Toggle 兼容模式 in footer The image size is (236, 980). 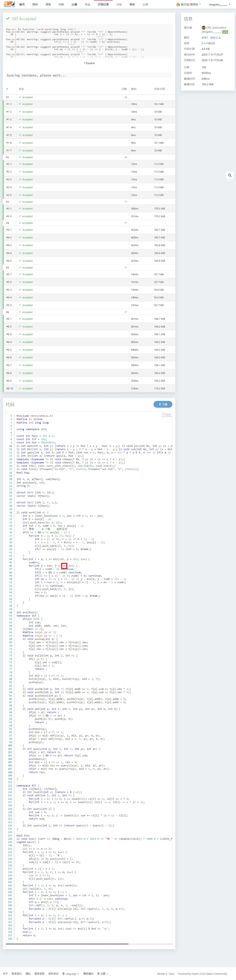(x=88, y=974)
